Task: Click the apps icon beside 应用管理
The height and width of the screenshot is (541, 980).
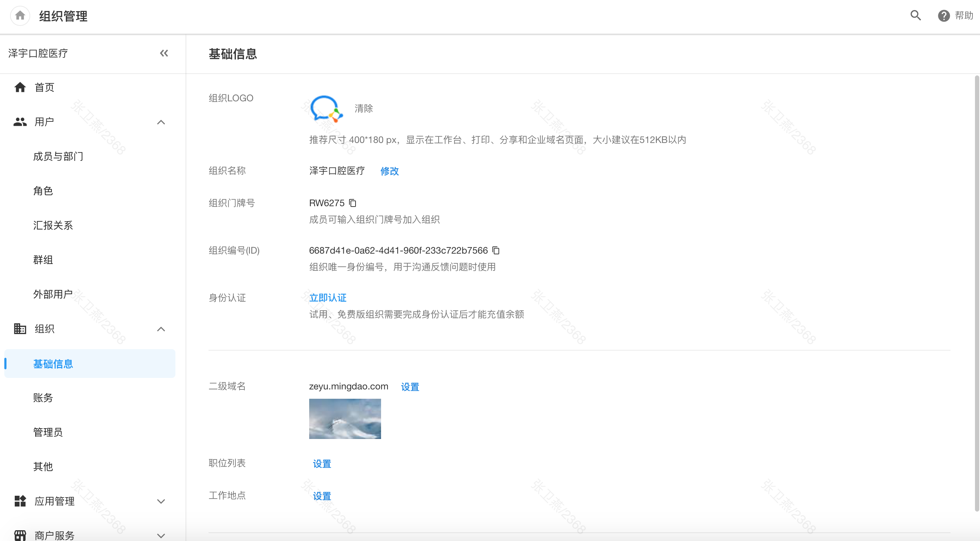Action: click(x=20, y=501)
